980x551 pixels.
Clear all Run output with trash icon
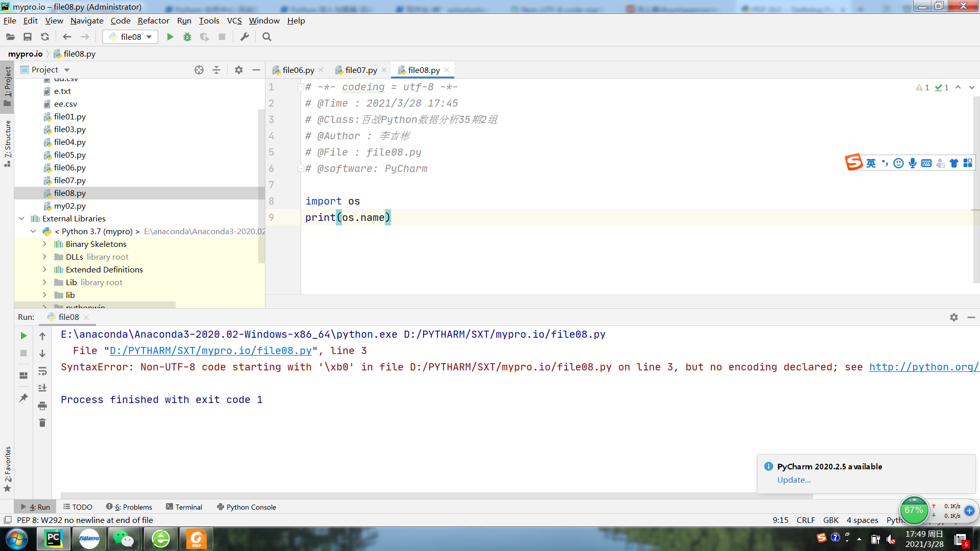(x=42, y=422)
